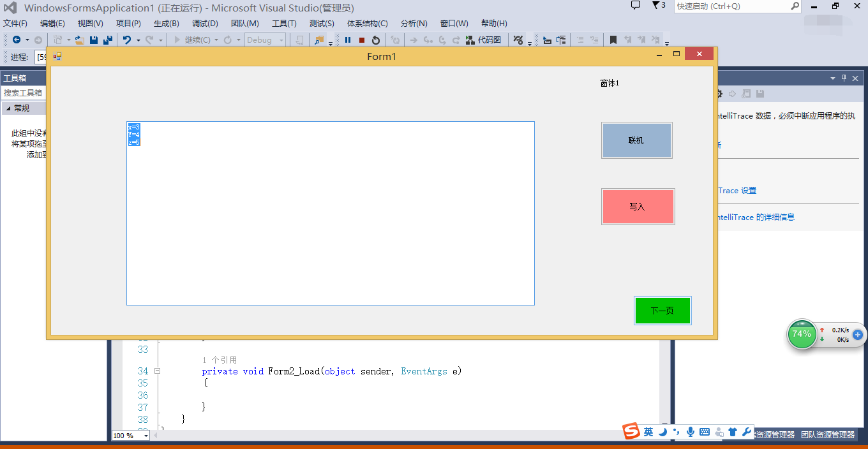Click the Find in Files toolbar icon
The height and width of the screenshot is (449, 868).
pos(319,40)
